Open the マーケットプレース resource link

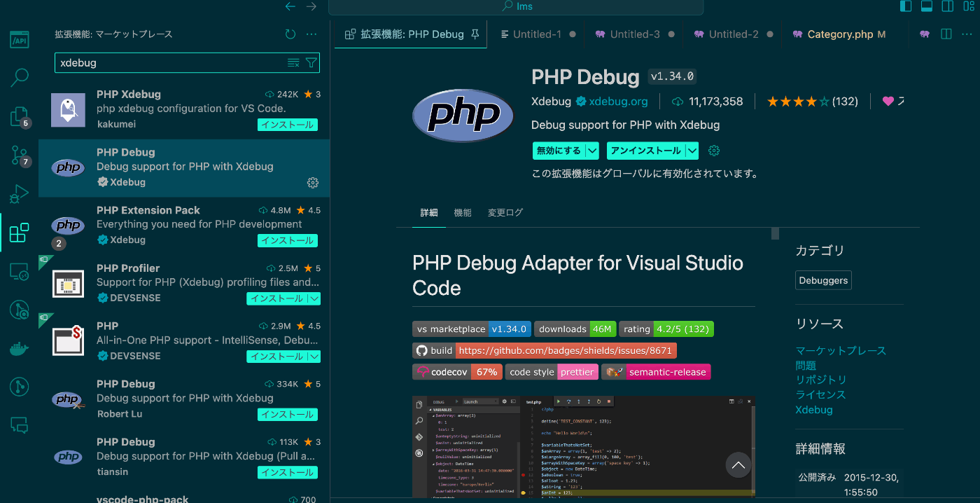point(841,350)
